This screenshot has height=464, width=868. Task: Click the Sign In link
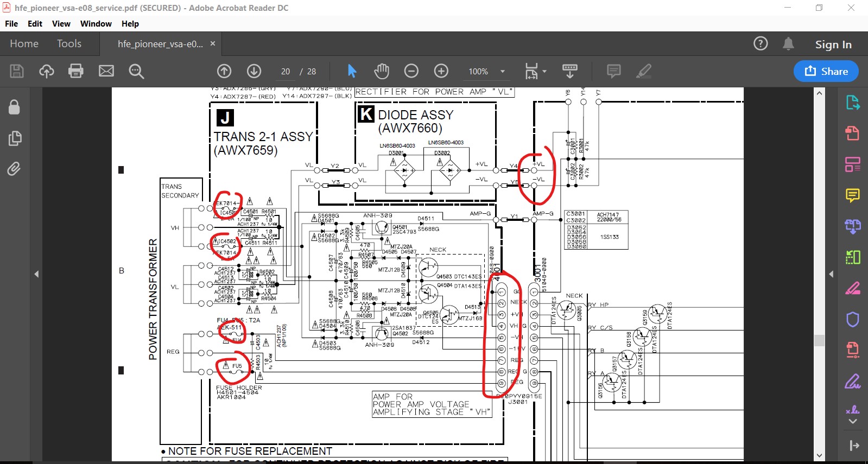(x=833, y=45)
